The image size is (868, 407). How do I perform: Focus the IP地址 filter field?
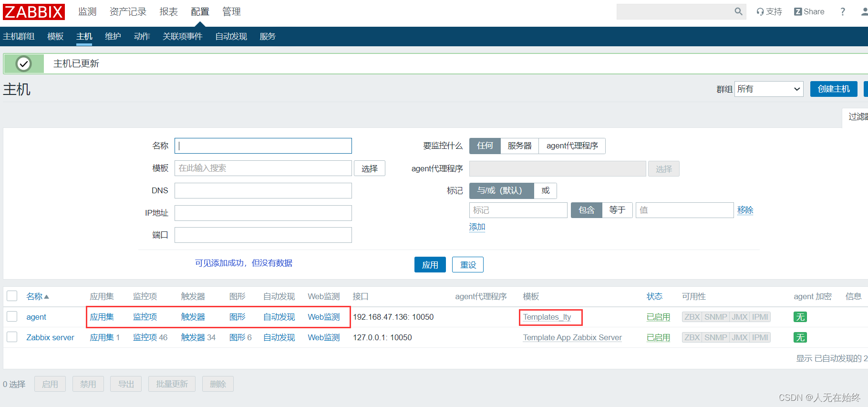tap(263, 213)
